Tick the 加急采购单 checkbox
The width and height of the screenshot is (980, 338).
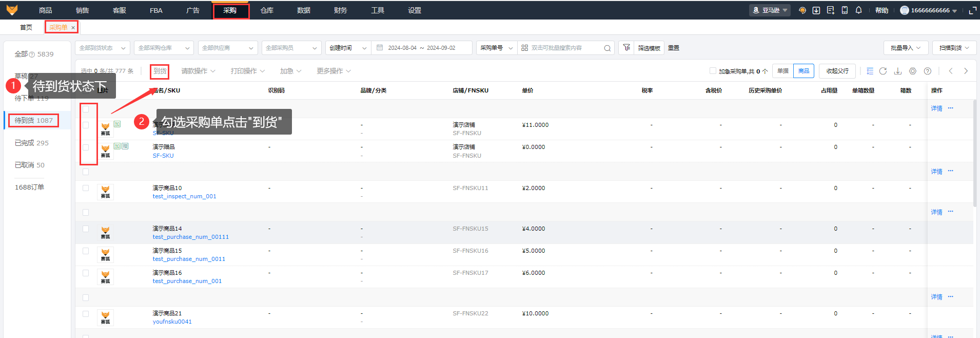713,71
